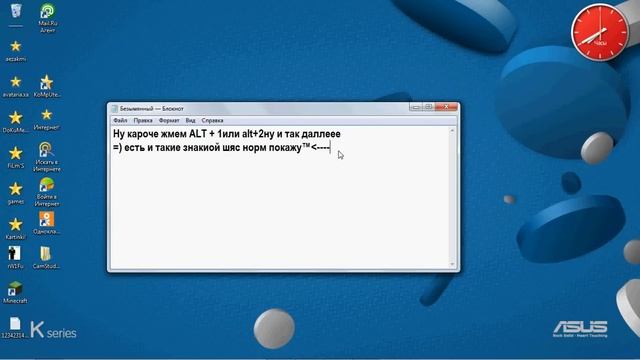Screen dimensions: 640x360
Task: Select the games star folder icon
Action: click(16, 189)
